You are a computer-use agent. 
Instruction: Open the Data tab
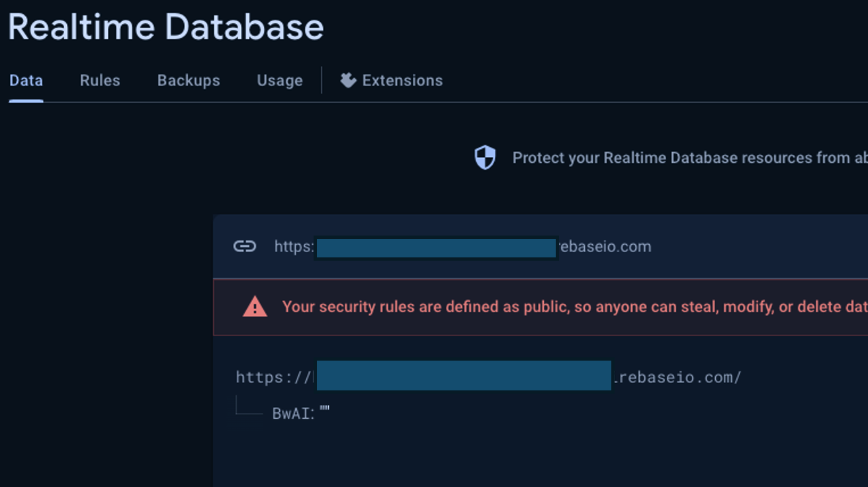click(x=26, y=81)
